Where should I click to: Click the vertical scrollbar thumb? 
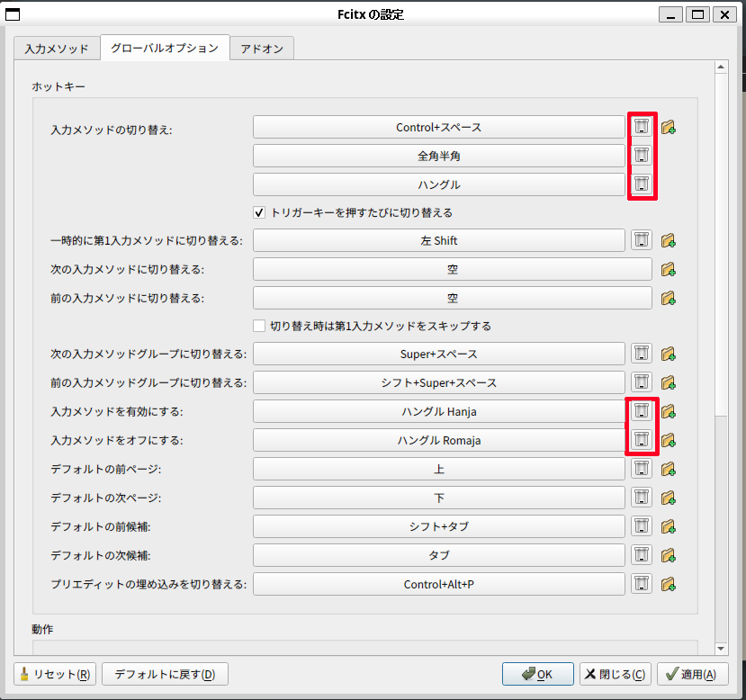[x=721, y=244]
